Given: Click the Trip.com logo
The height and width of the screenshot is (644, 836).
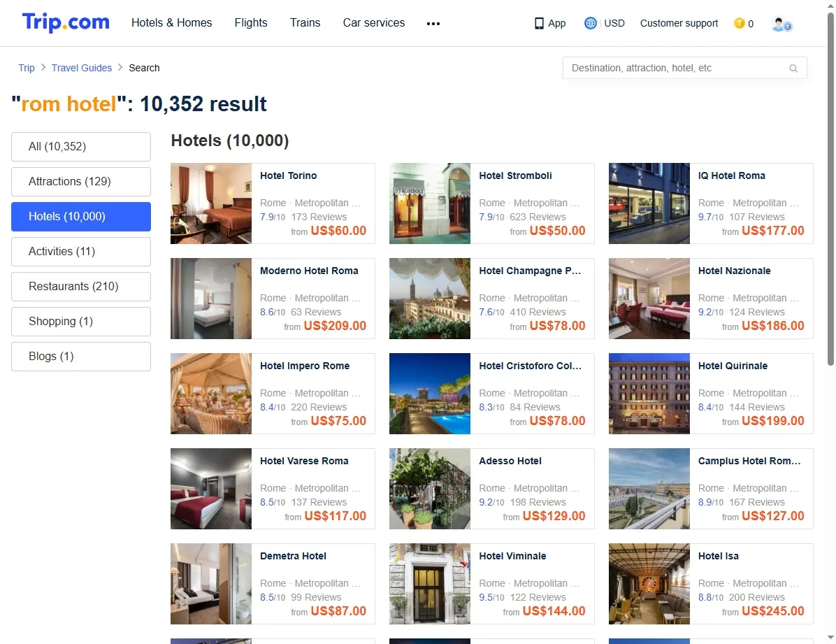Looking at the screenshot, I should 66,22.
